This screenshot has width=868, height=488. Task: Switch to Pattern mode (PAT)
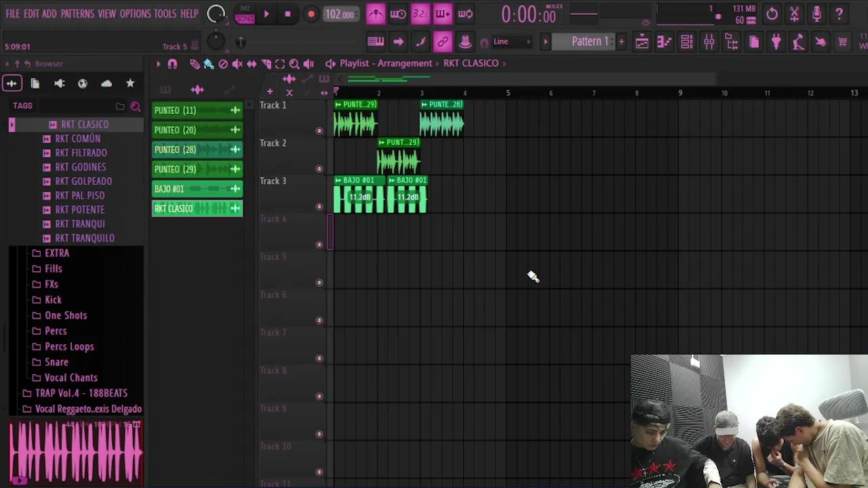(245, 9)
